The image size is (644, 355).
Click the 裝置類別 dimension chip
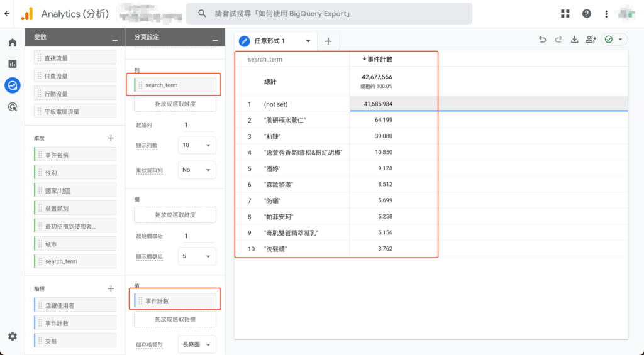[x=75, y=209]
